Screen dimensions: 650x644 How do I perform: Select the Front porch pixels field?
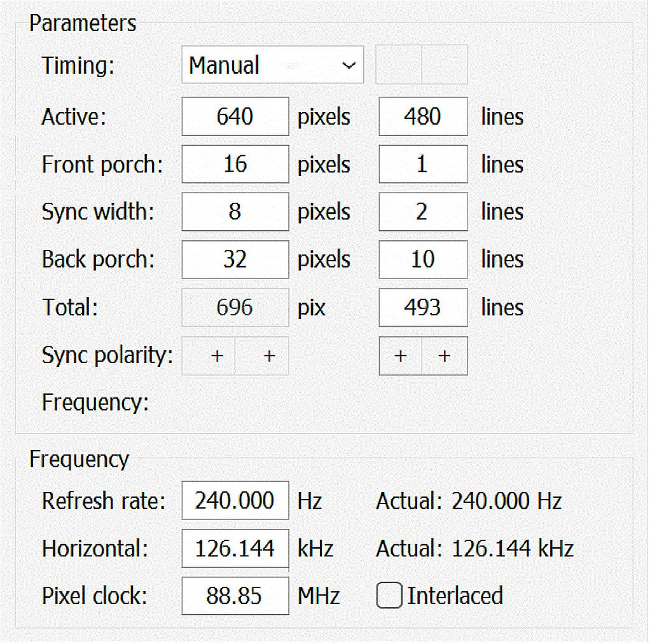point(235,164)
